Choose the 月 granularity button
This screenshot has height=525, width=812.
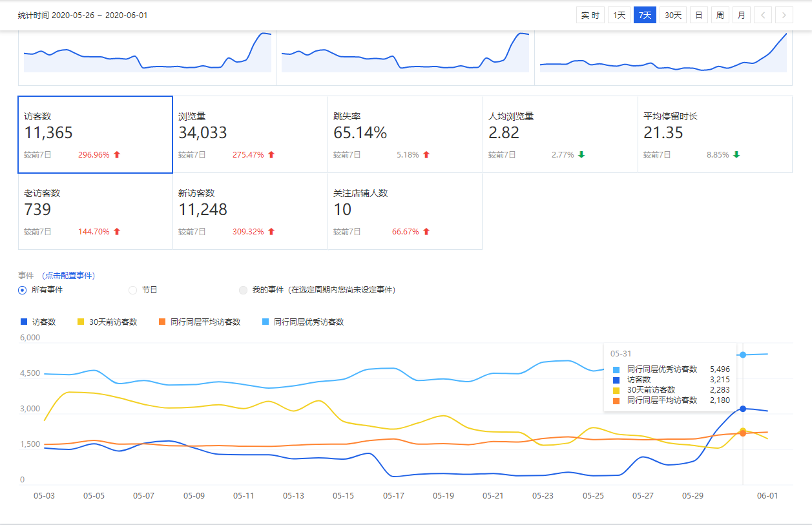point(742,15)
